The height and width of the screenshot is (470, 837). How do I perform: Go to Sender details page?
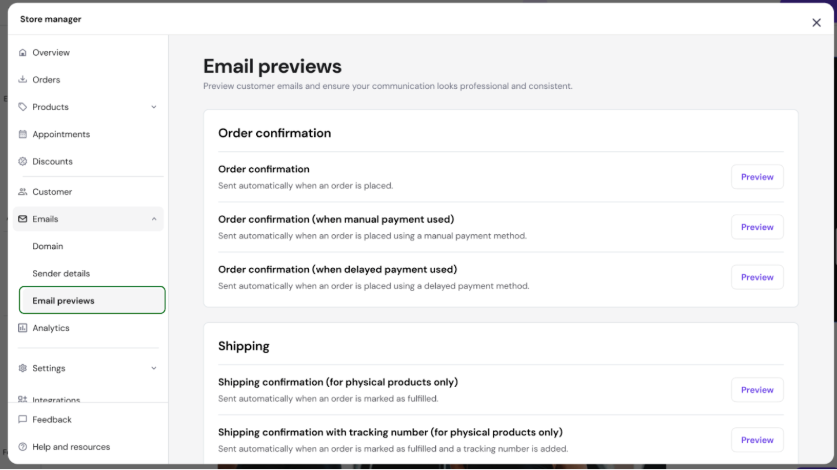click(x=61, y=273)
